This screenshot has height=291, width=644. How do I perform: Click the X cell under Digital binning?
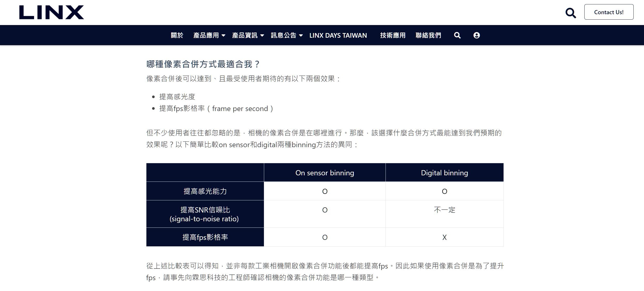click(x=444, y=237)
